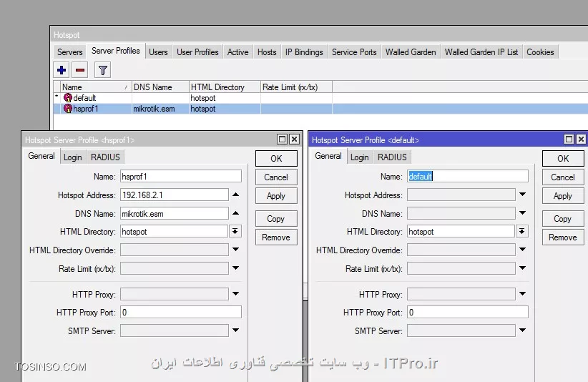Screen dimensions: 588x382
Task: Maximize the default Server Profile window
Action: pyautogui.click(x=569, y=139)
